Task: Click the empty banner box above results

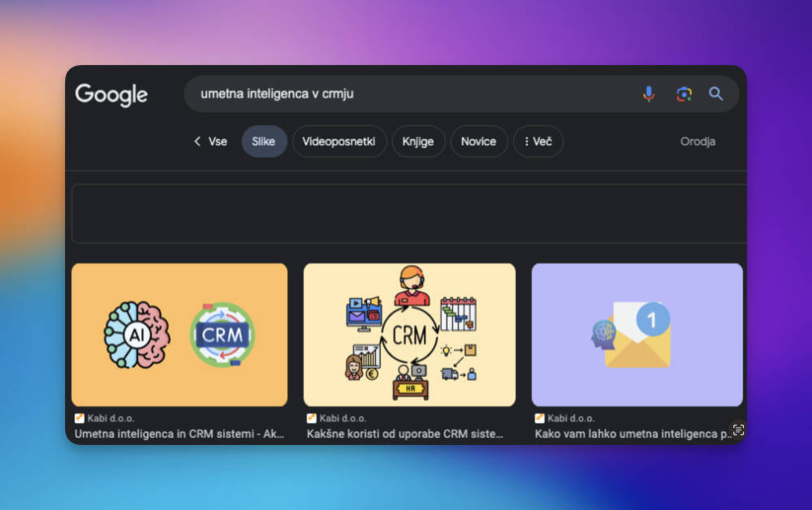Action: point(409,214)
